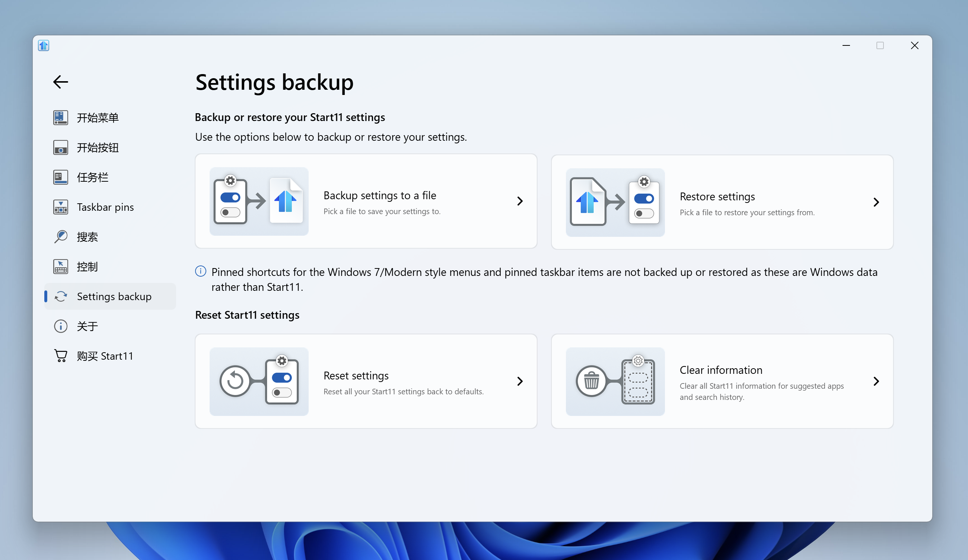
Task: Click the Clear information title text
Action: pos(721,369)
